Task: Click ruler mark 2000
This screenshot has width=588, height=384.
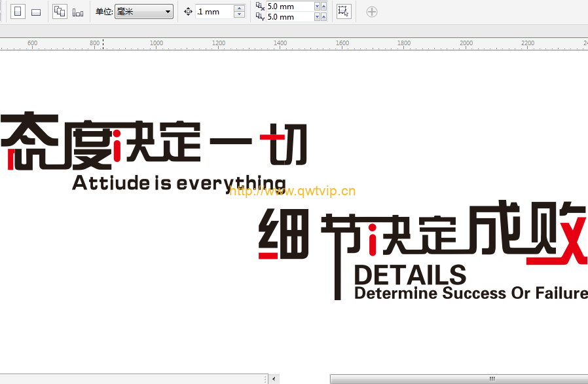Action: (466, 43)
